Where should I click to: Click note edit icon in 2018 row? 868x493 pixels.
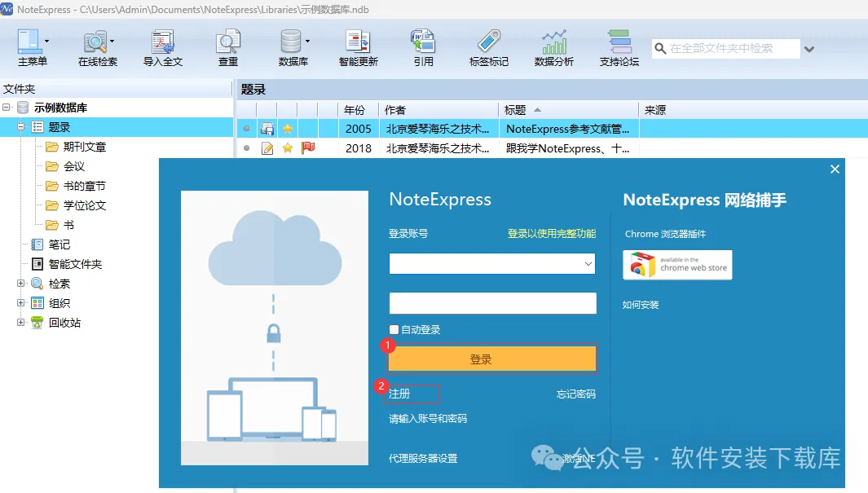pos(267,148)
